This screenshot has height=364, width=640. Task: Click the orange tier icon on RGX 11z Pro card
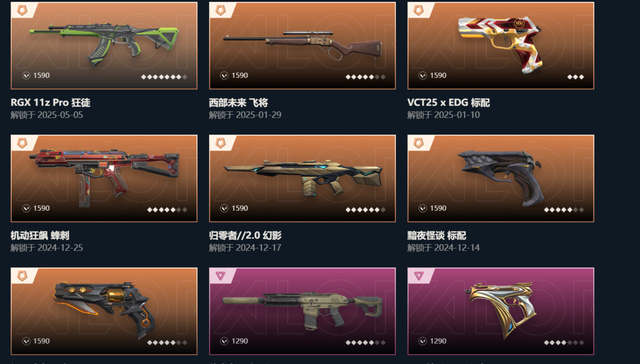coord(22,10)
